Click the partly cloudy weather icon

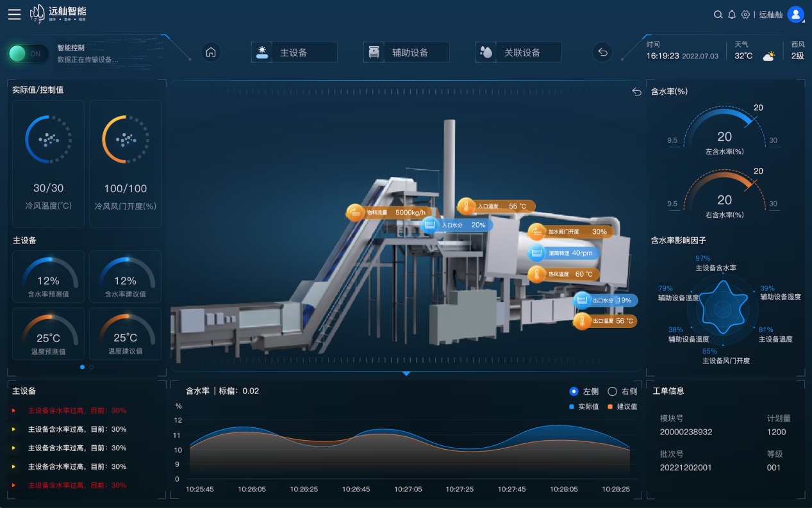[768, 56]
